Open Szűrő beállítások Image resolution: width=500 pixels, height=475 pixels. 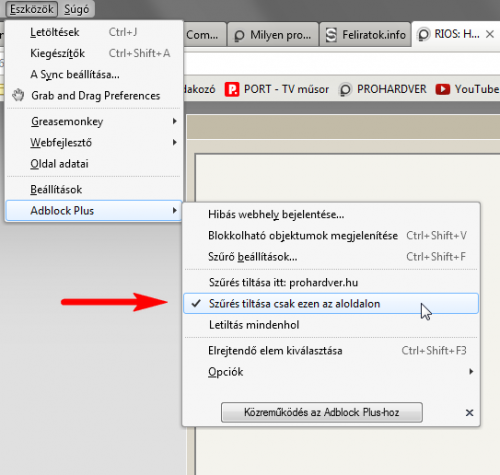click(331, 257)
